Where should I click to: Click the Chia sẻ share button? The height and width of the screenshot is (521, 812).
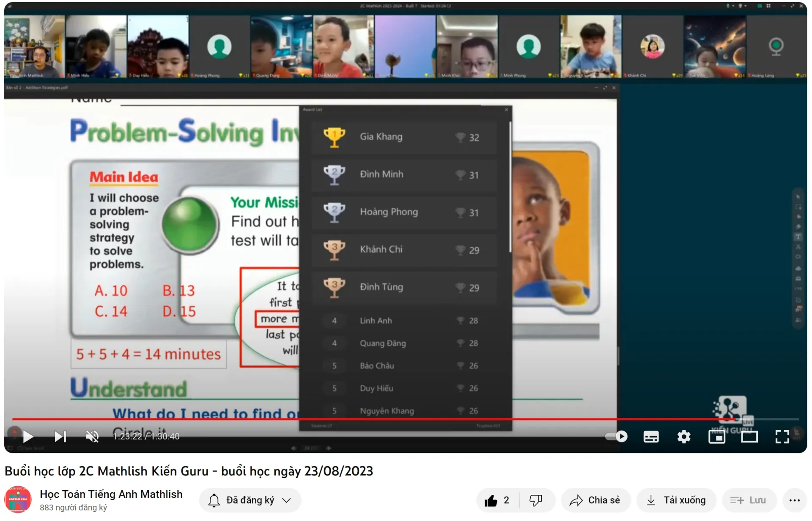click(595, 500)
